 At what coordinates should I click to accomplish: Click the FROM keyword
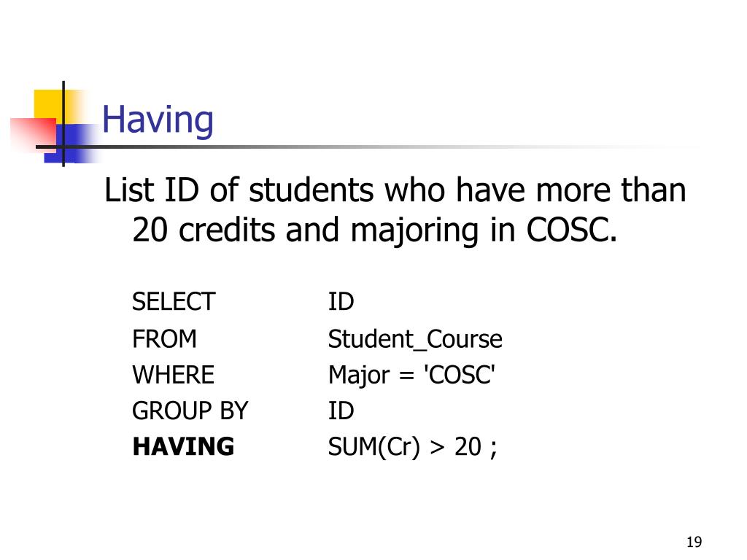[164, 338]
